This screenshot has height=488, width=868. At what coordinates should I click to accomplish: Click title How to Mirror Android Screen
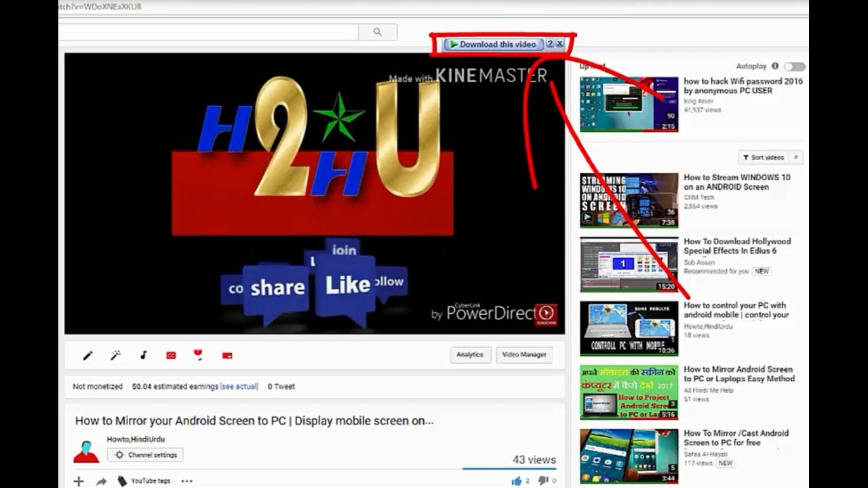(739, 374)
